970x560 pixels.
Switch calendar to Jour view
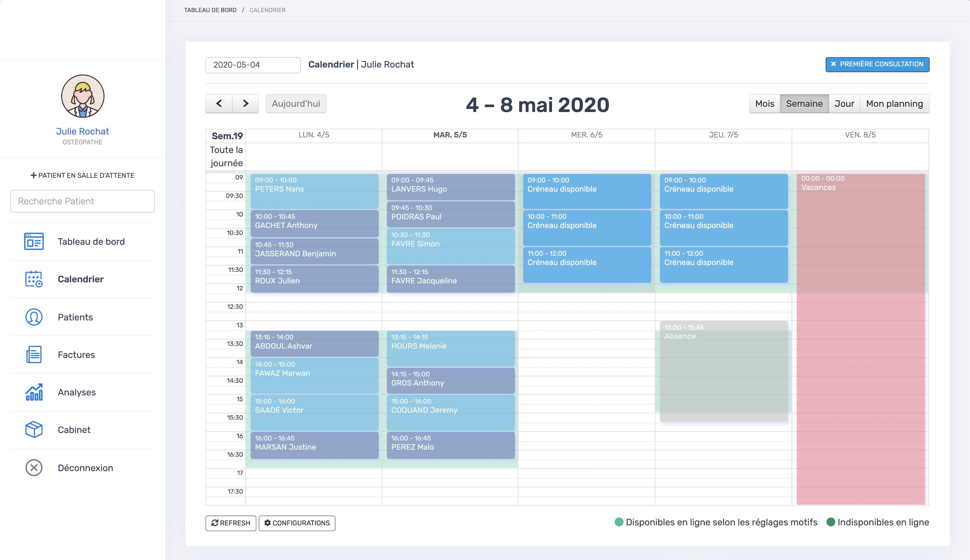point(845,104)
